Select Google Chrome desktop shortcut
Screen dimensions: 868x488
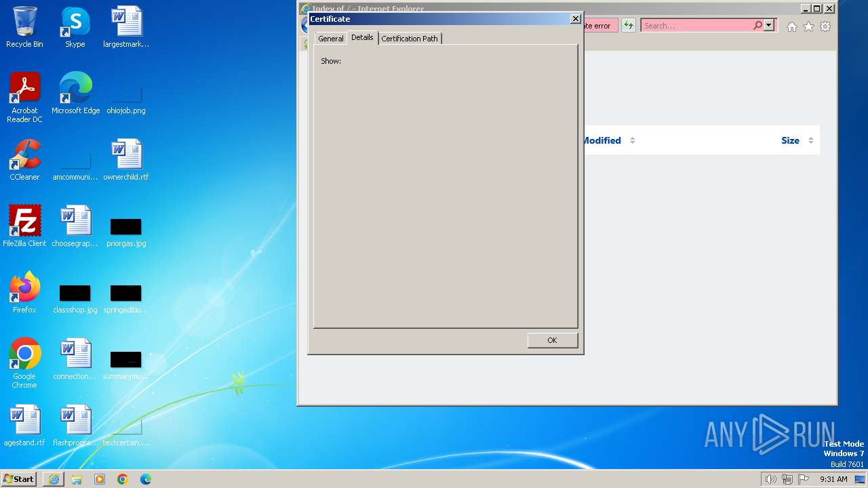(x=24, y=363)
